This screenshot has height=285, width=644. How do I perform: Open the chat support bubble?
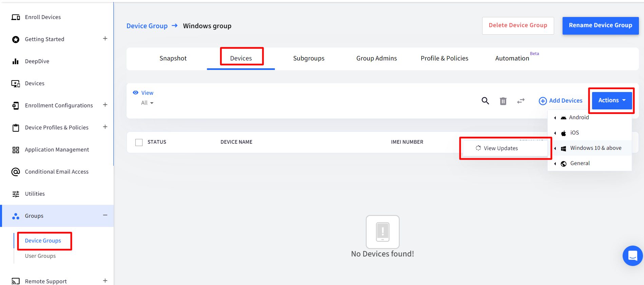coord(632,255)
